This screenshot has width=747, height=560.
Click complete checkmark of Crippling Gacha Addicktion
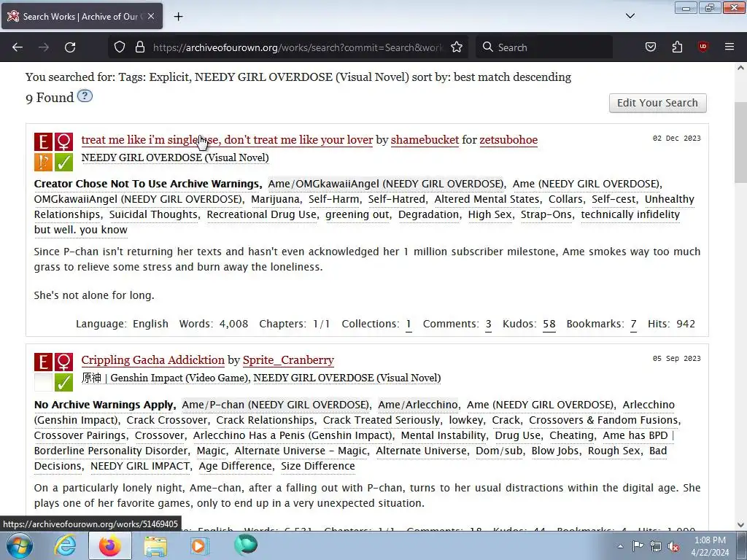63,382
